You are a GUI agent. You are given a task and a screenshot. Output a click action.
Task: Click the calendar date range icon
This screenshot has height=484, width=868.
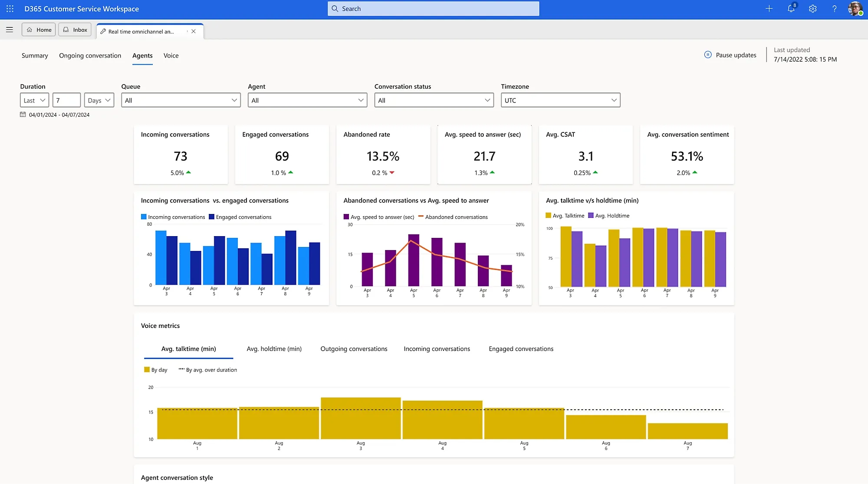click(23, 115)
